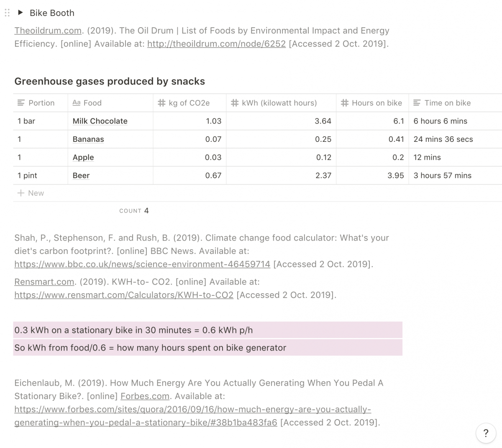
Task: Click the Food column title-type icon
Action: coord(77,103)
